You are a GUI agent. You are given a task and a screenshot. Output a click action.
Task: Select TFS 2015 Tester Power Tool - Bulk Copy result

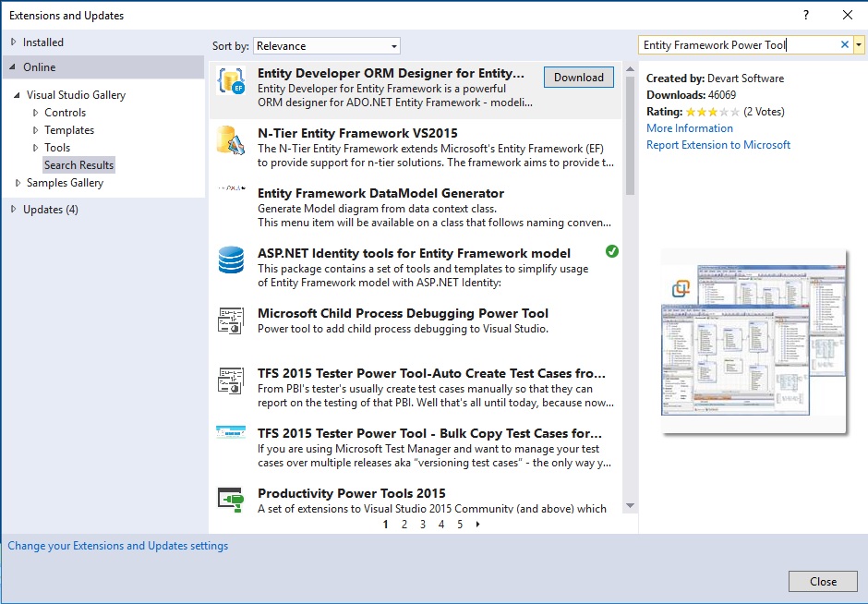(x=416, y=447)
